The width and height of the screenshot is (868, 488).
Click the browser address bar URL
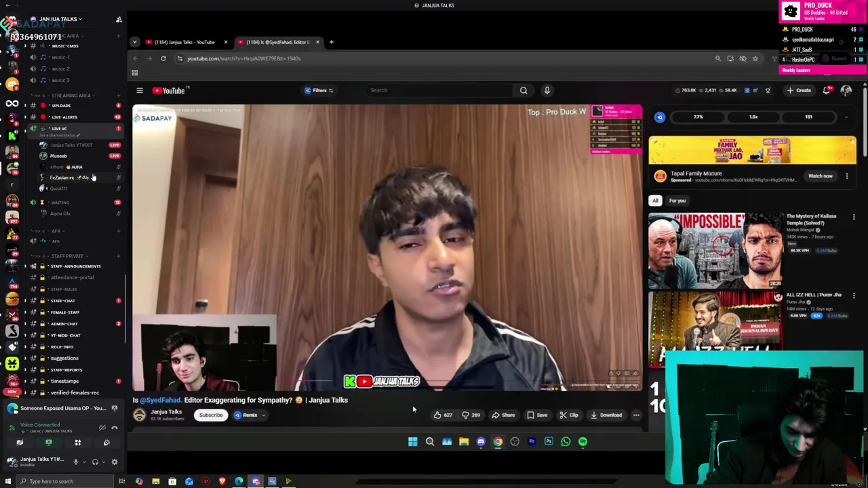click(x=244, y=58)
